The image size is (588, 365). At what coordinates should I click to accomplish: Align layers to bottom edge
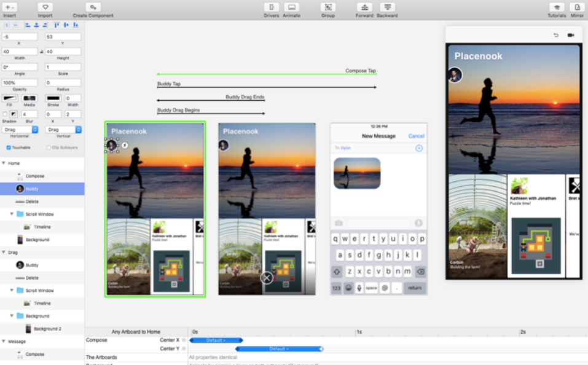click(76, 25)
